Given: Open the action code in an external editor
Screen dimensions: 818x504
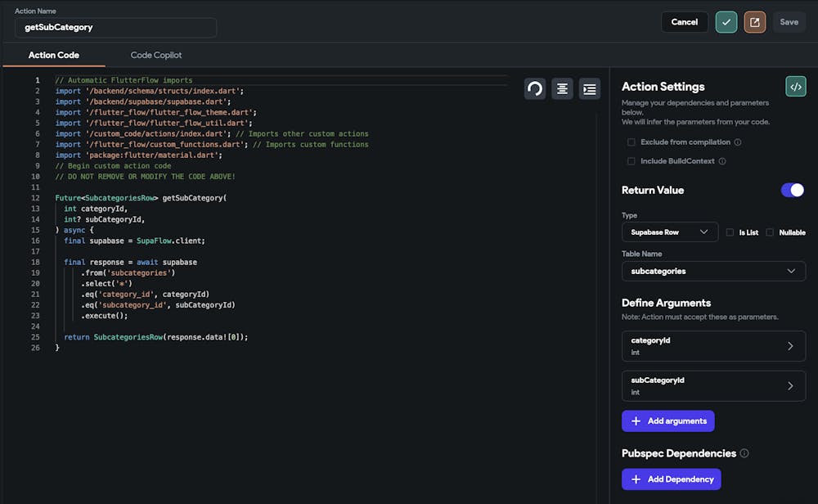Looking at the screenshot, I should 755,21.
